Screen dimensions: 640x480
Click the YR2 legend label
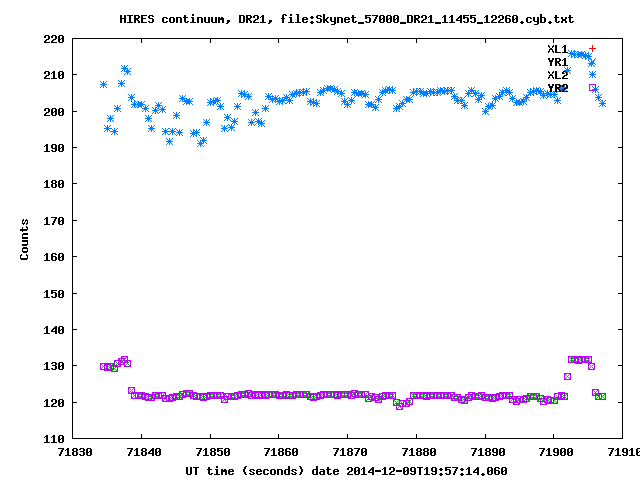(558, 88)
